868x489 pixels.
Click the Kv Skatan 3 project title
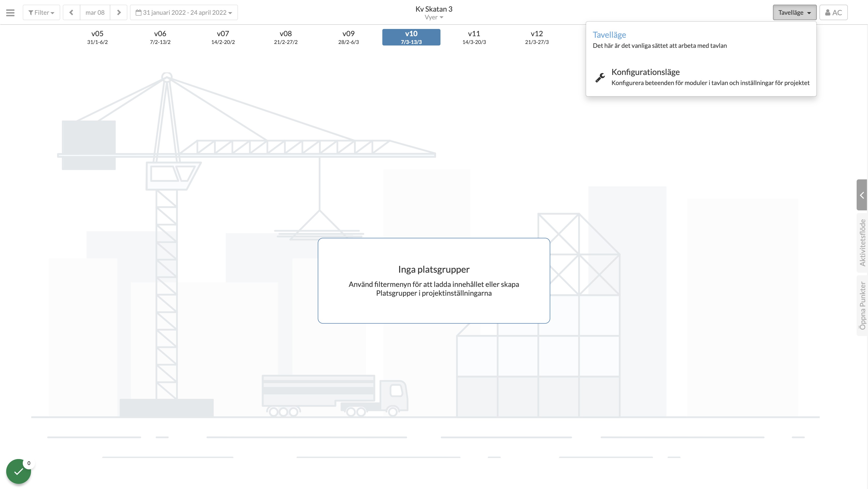point(434,9)
